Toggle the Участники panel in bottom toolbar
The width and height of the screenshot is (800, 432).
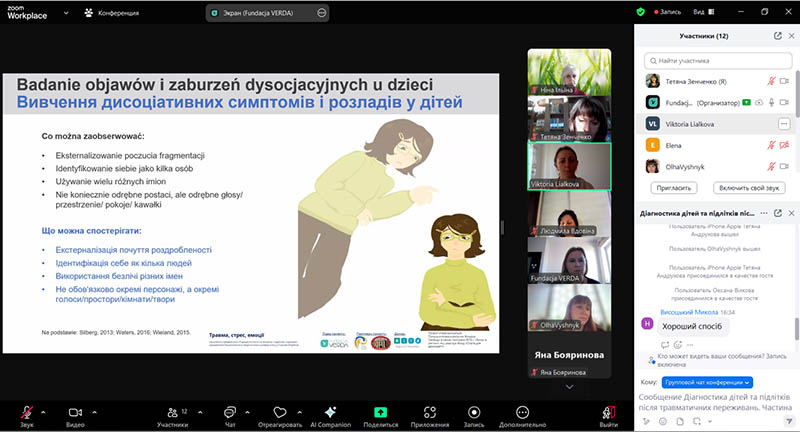point(173,416)
